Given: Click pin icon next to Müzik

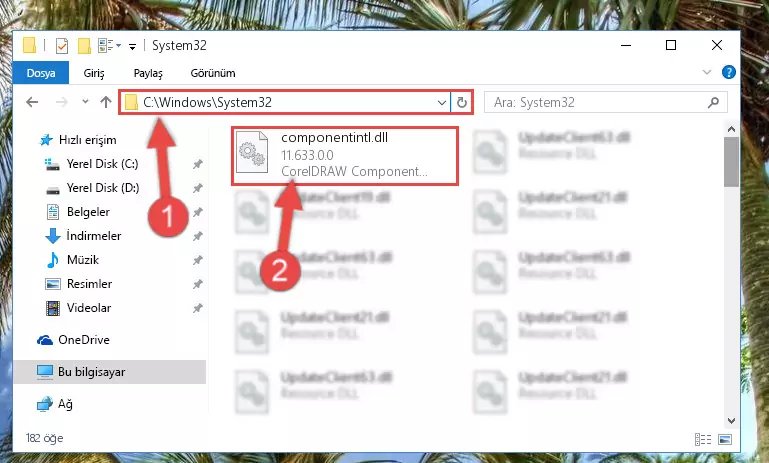Looking at the screenshot, I should (197, 260).
